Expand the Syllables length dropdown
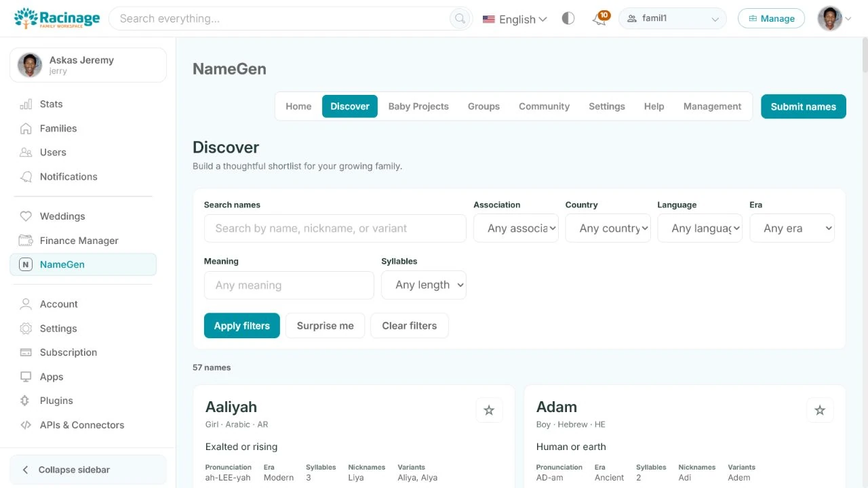The width and height of the screenshot is (868, 488). (424, 285)
